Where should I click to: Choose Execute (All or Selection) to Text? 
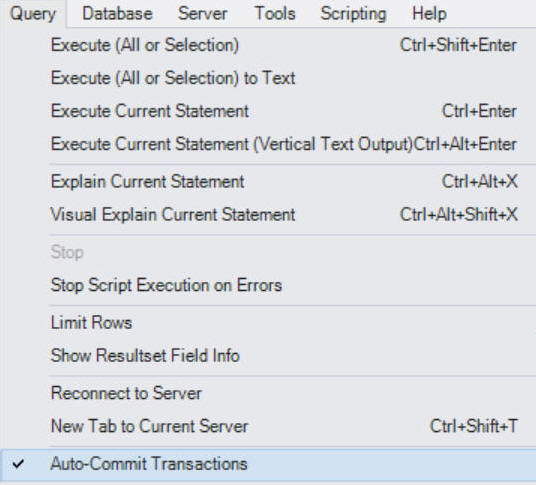(269, 78)
